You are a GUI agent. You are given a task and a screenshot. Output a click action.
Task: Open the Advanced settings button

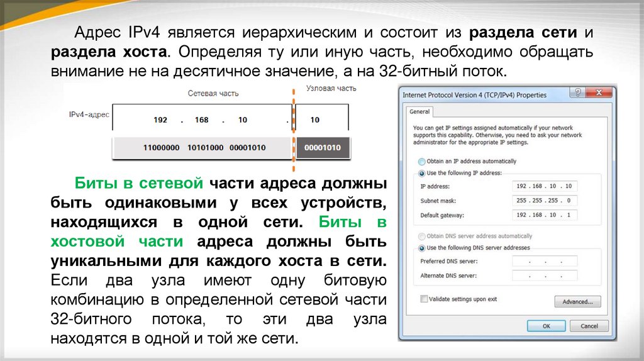[577, 302]
